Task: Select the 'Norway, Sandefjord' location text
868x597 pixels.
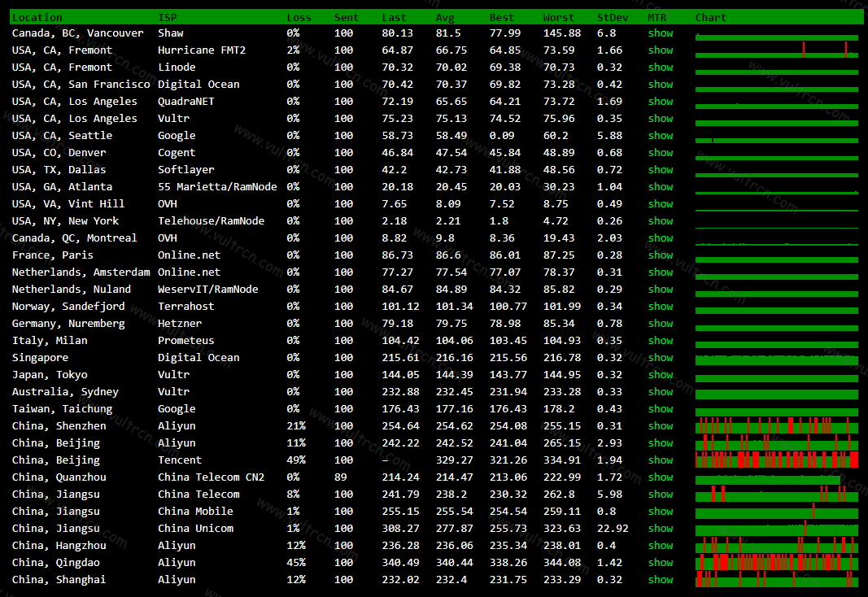Action: tap(68, 307)
